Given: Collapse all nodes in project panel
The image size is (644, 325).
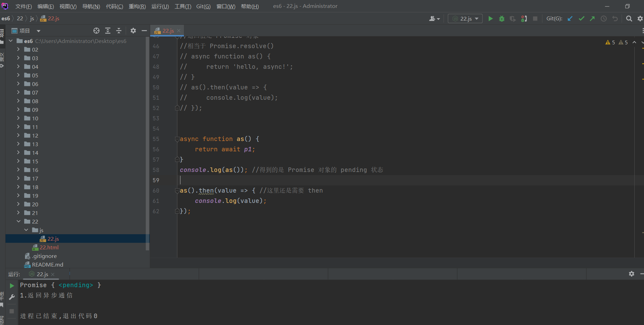Looking at the screenshot, I should pos(119,31).
